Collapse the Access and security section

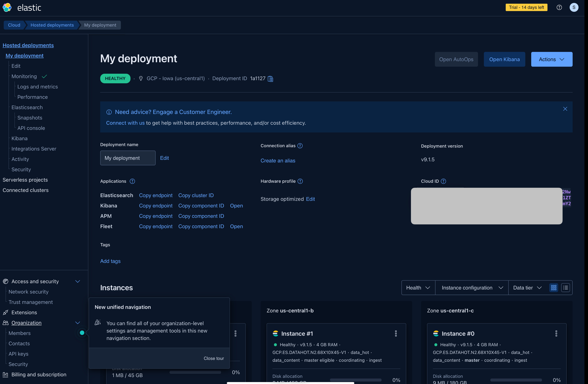tap(78, 281)
